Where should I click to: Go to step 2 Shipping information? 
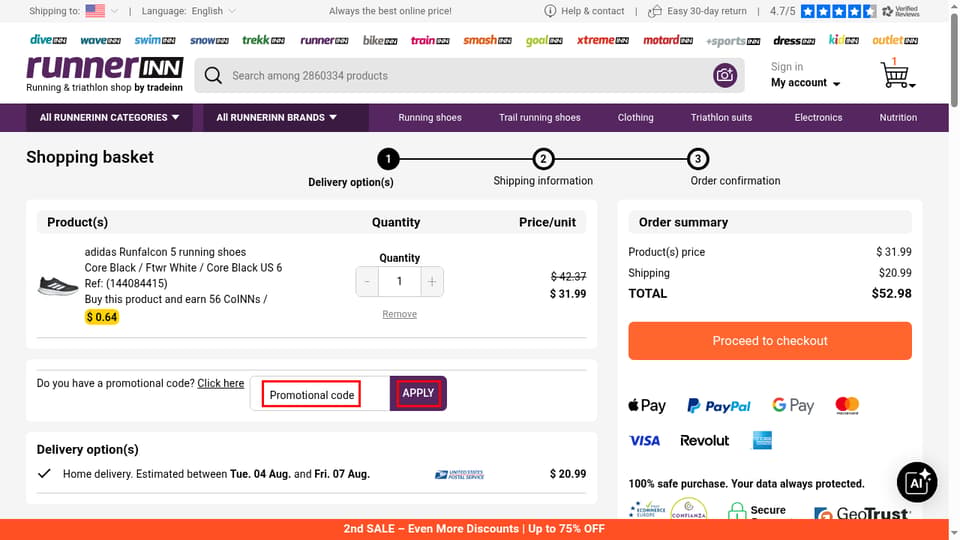point(543,159)
